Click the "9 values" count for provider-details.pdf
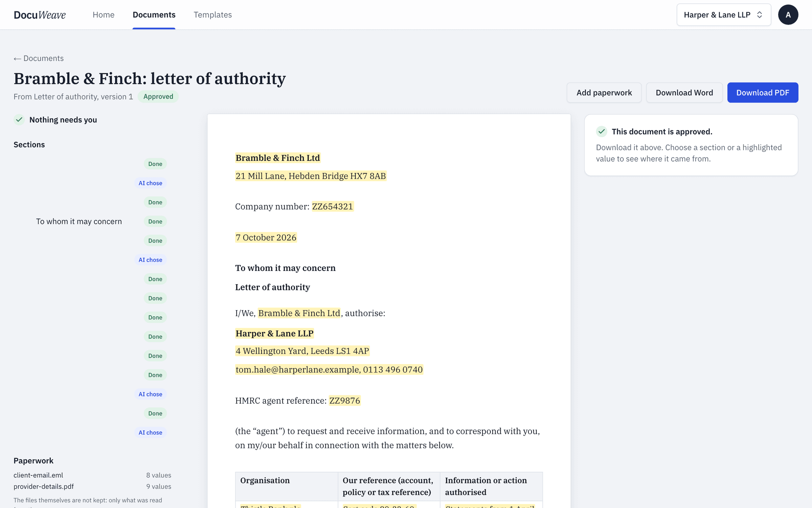This screenshot has height=508, width=812. 159,486
